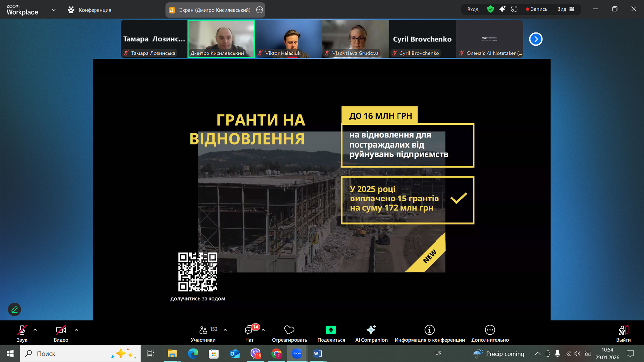
Task: Open the React heart icon
Action: (289, 330)
